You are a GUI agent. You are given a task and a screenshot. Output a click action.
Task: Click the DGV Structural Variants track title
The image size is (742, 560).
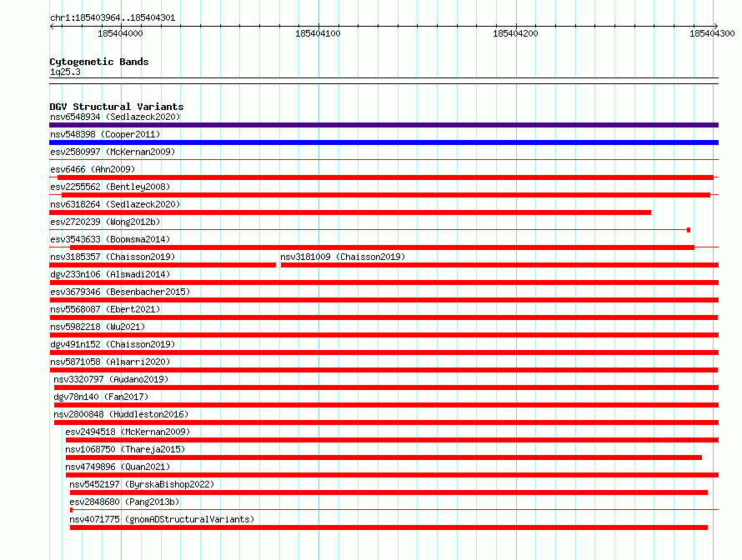117,107
